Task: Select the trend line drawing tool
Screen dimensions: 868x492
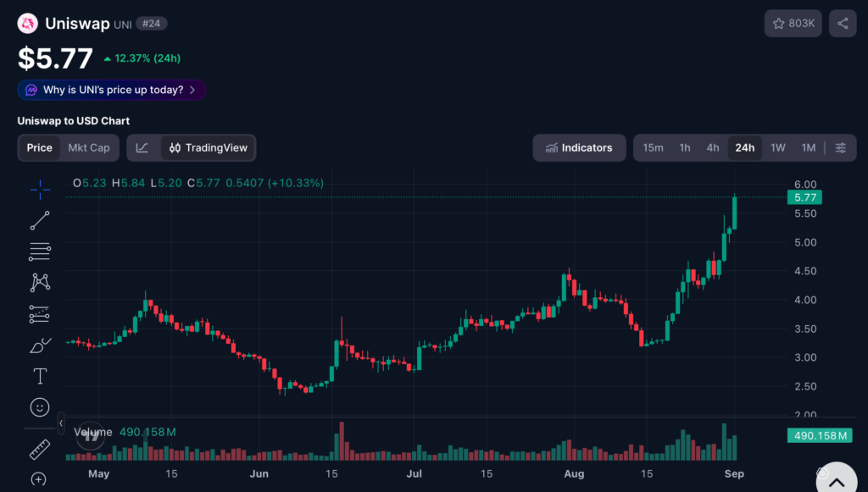Action: pos(40,220)
